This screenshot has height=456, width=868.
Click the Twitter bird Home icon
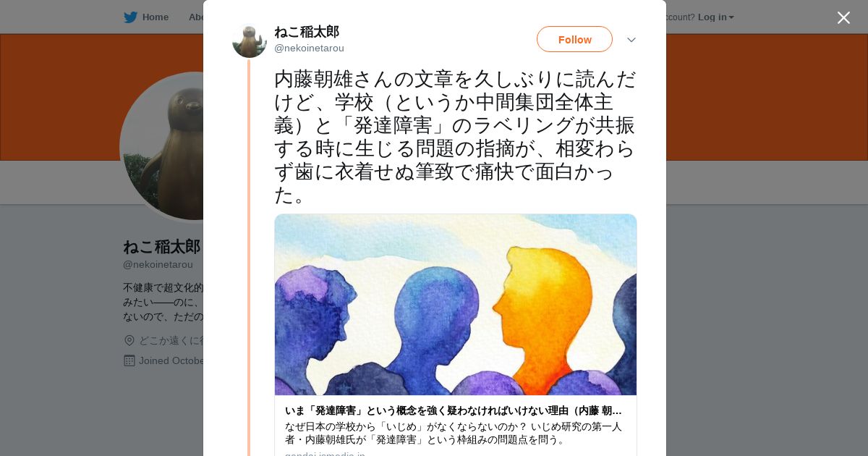pyautogui.click(x=130, y=17)
